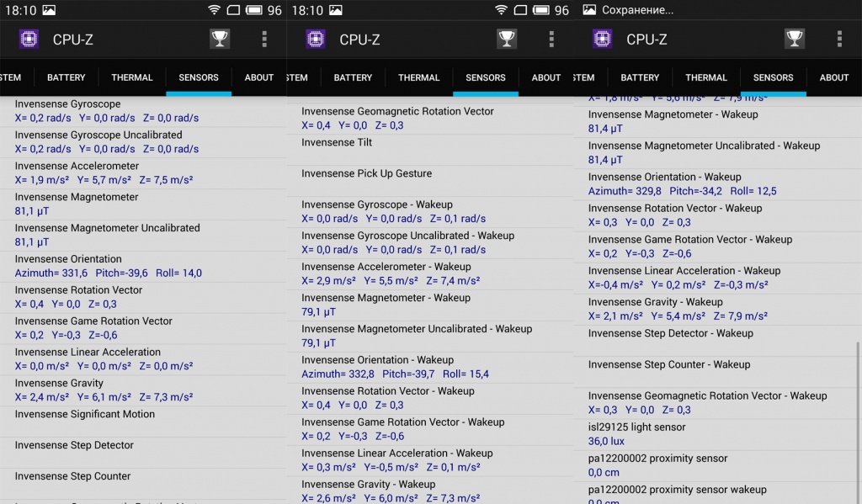The image size is (862, 504).
Task: Tap Invensense Linear Acceleration in the left screenshot
Action: tap(143, 359)
